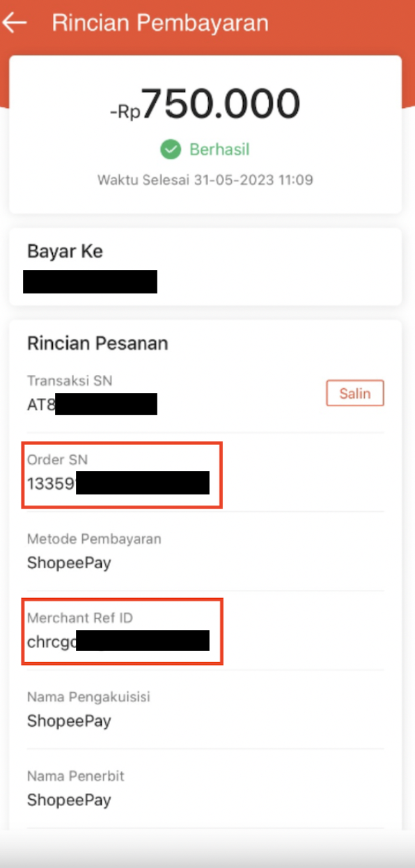Tap the Salin copy button
This screenshot has width=415, height=868.
point(355,393)
